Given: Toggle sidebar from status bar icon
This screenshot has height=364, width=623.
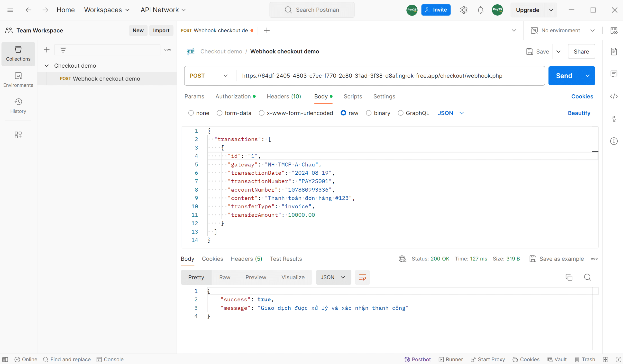Looking at the screenshot, I should [x=5, y=359].
